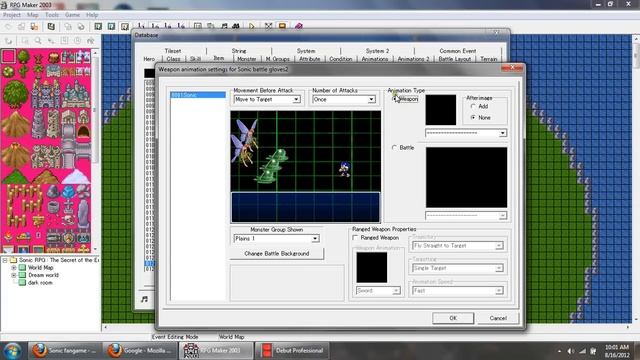The height and width of the screenshot is (360, 640).
Task: Click Change Battle Background button
Action: [x=277, y=253]
